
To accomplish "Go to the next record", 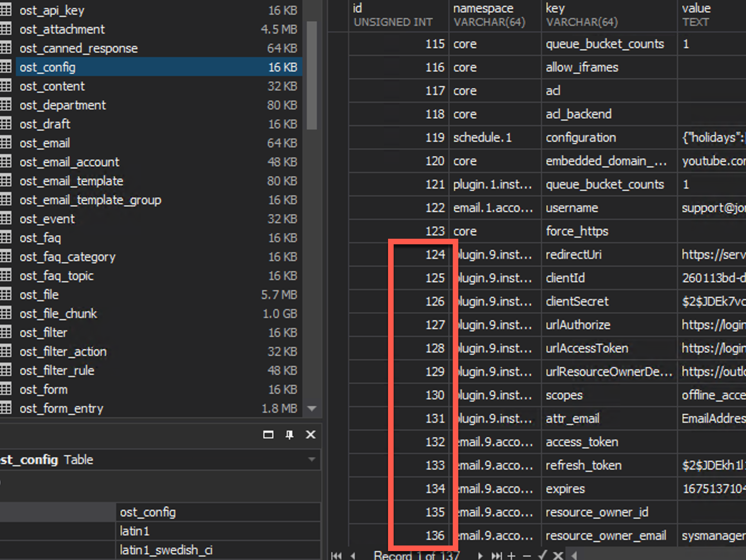I will click(x=480, y=556).
